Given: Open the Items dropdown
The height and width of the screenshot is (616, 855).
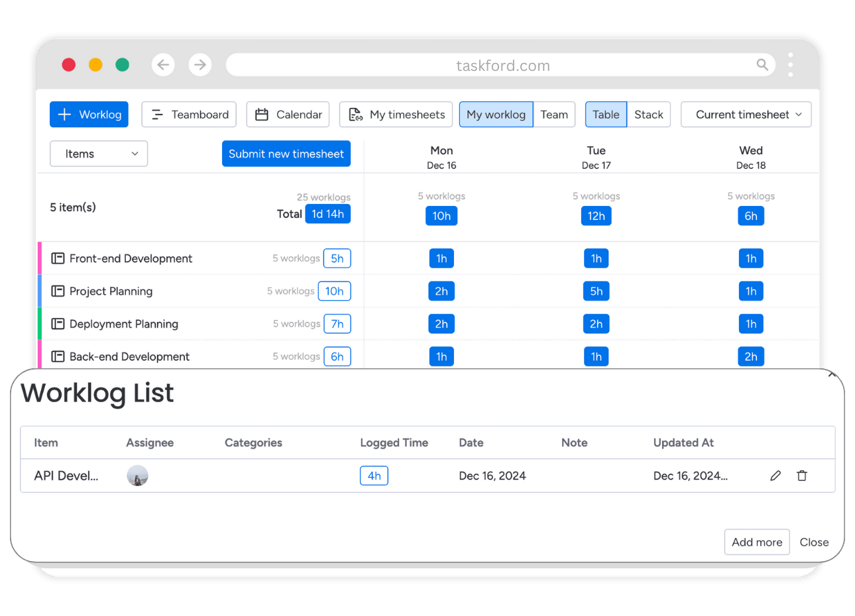Looking at the screenshot, I should 98,153.
